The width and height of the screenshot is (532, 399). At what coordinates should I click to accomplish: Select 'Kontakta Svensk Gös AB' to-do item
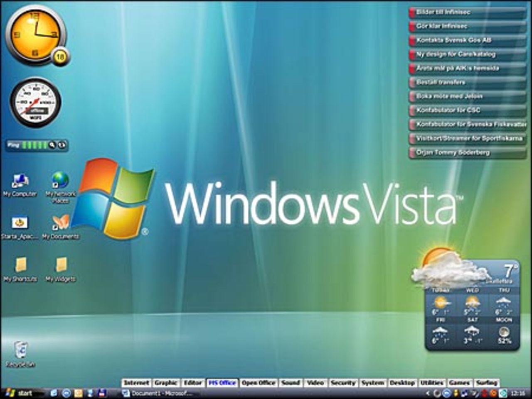tap(468, 41)
